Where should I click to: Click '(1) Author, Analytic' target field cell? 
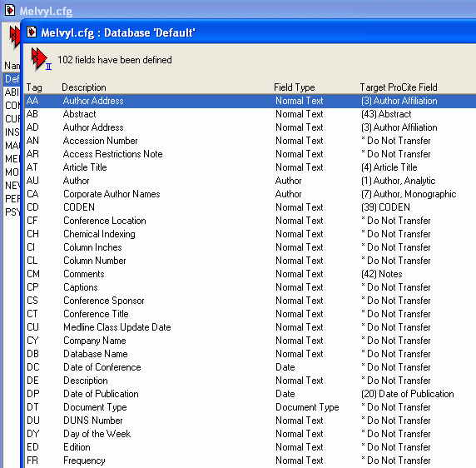click(x=399, y=181)
